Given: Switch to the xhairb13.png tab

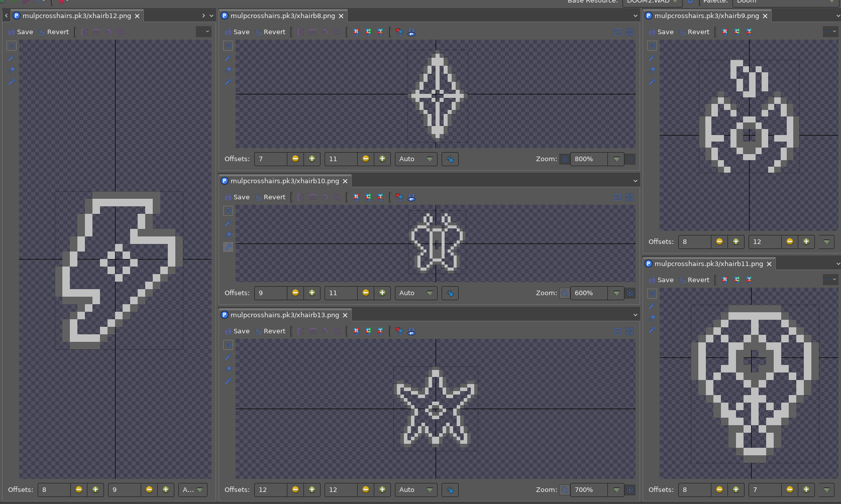Looking at the screenshot, I should click(285, 315).
